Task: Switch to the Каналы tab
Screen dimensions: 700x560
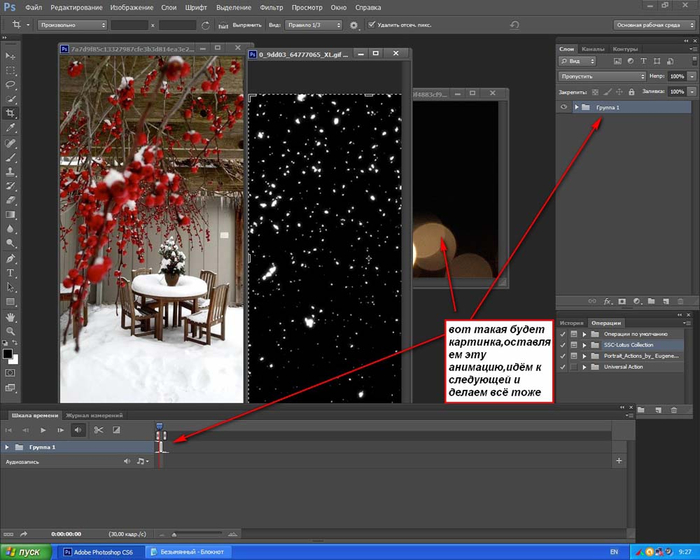Action: (593, 49)
